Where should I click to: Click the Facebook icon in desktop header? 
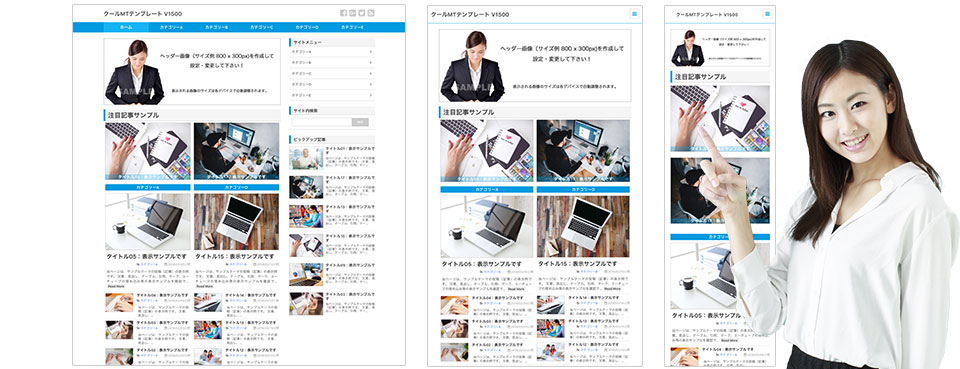pyautogui.click(x=343, y=13)
